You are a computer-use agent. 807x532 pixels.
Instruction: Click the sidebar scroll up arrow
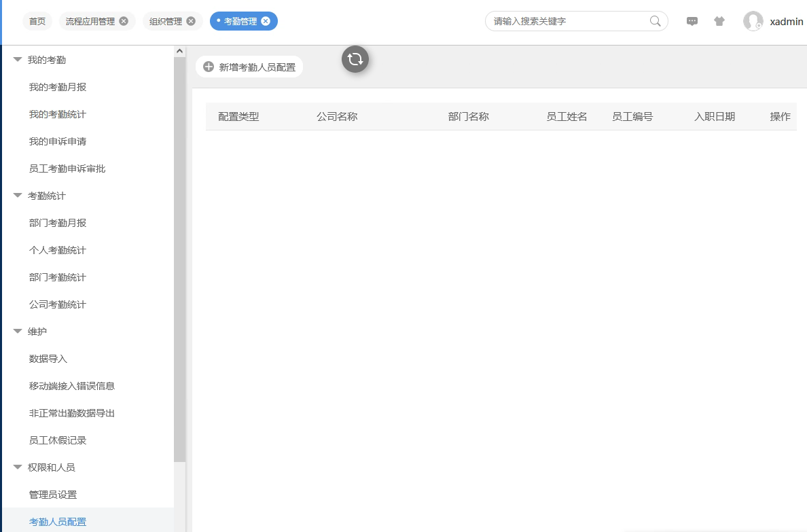pyautogui.click(x=179, y=51)
